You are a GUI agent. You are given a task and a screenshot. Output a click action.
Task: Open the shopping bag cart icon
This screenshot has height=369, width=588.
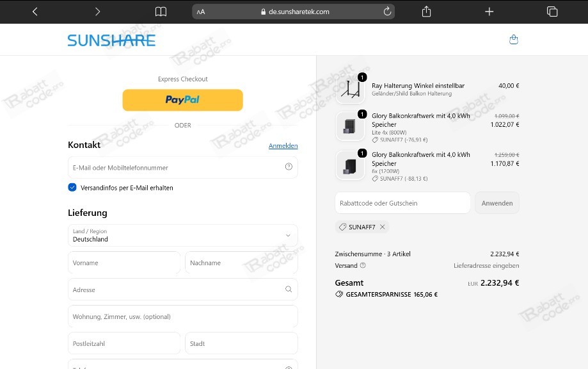point(514,40)
